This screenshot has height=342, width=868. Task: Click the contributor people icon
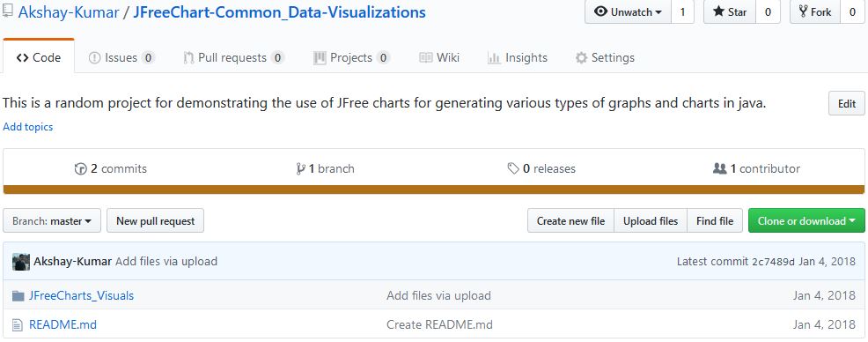[719, 168]
